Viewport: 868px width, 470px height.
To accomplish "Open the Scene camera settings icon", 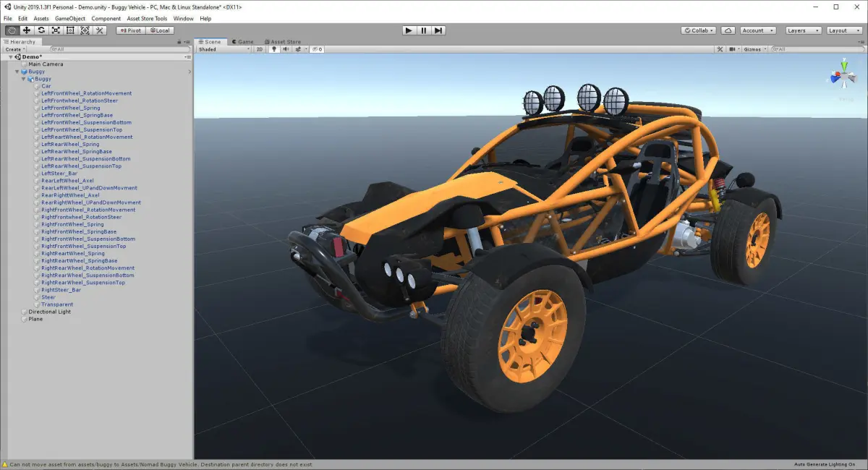I will [x=733, y=49].
